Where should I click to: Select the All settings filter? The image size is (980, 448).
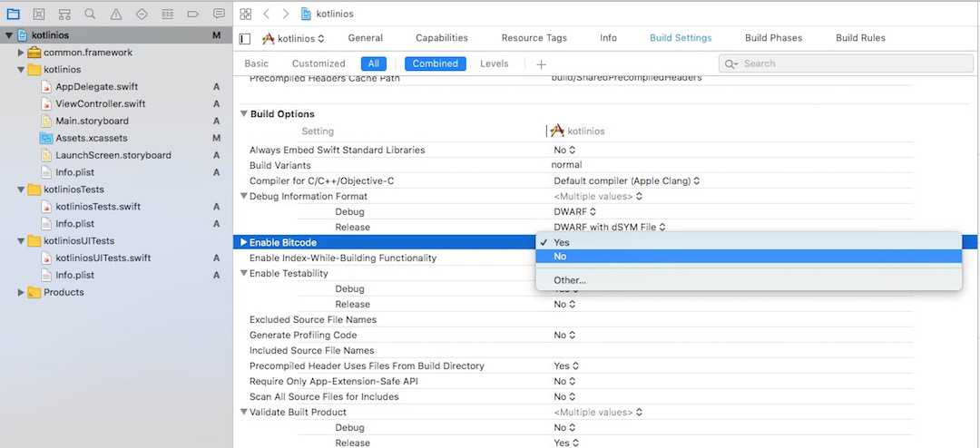coord(374,63)
